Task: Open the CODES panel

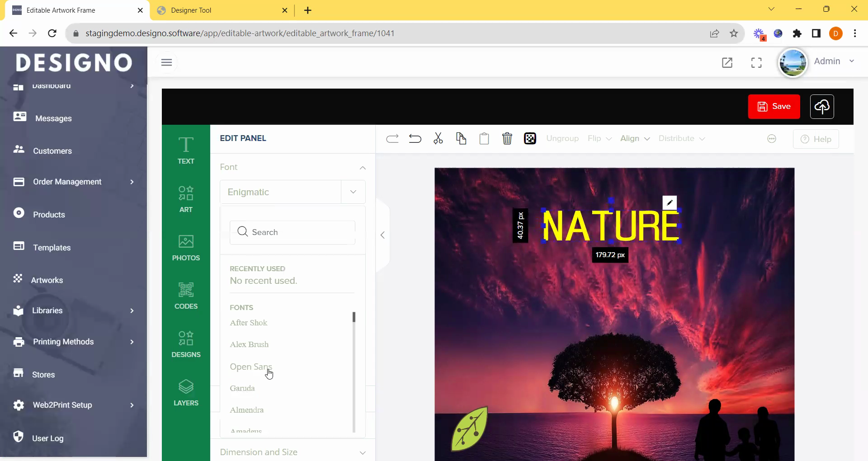Action: [x=186, y=296]
